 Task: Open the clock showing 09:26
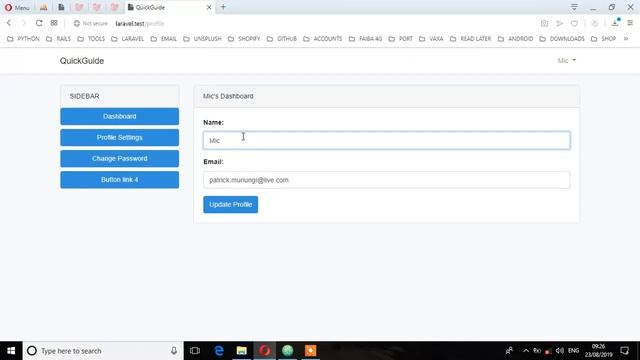click(x=598, y=351)
